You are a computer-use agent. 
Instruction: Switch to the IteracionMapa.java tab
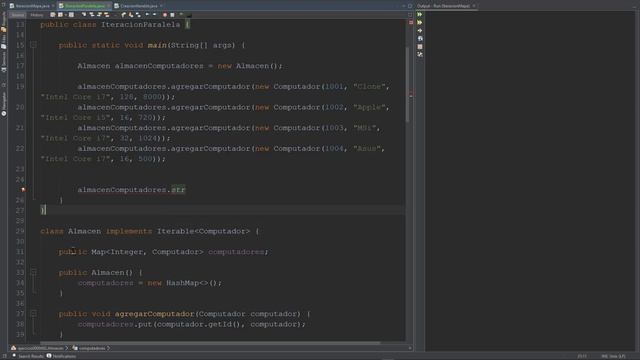click(x=32, y=6)
